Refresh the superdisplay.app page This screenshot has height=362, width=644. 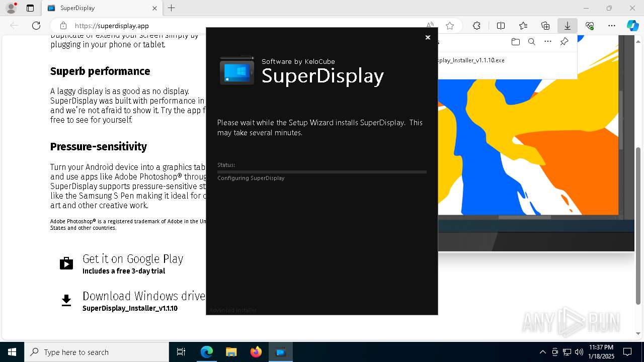(36, 26)
